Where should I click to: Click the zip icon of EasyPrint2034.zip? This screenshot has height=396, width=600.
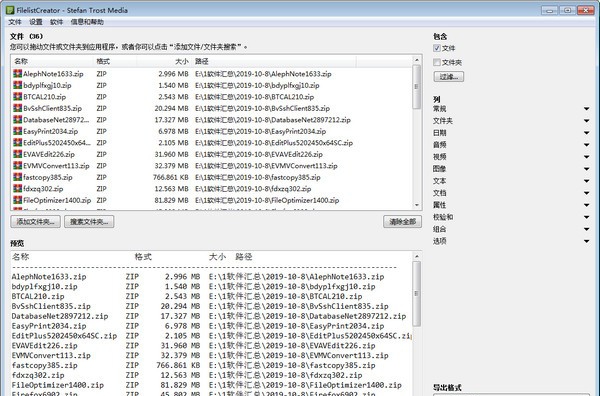click(17, 131)
